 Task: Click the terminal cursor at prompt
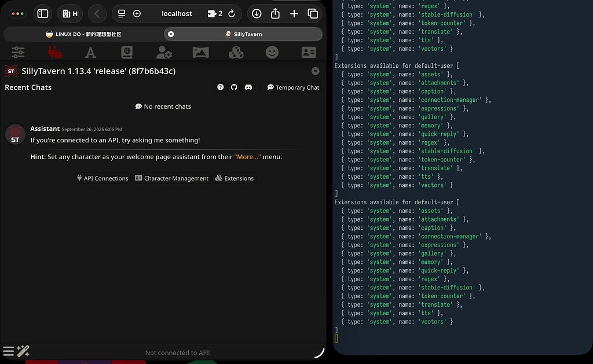336,339
